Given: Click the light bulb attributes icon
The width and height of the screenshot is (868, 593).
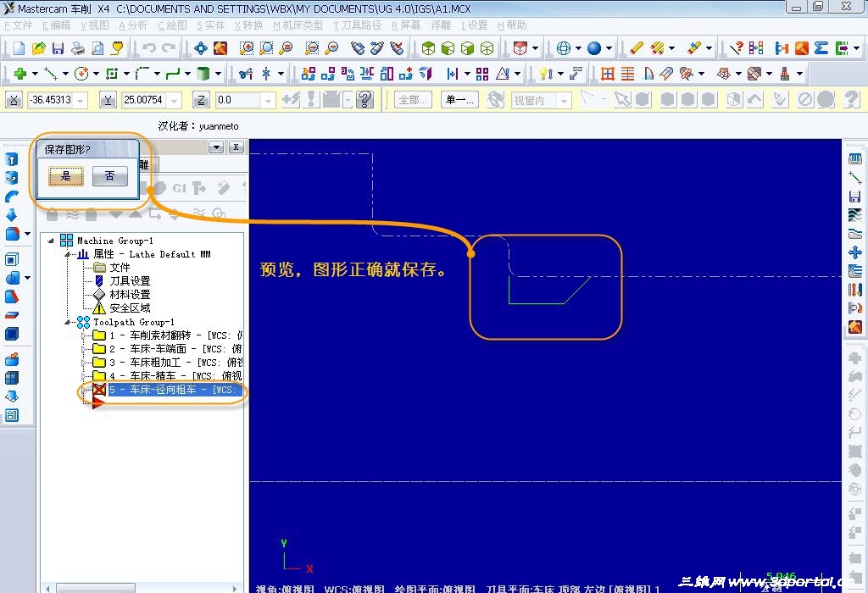Looking at the screenshot, I should (545, 73).
